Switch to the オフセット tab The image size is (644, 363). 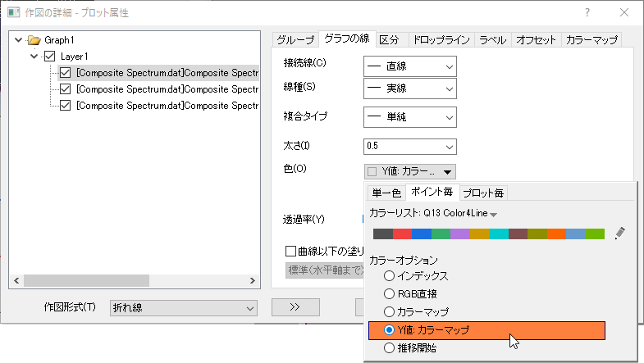click(x=536, y=40)
